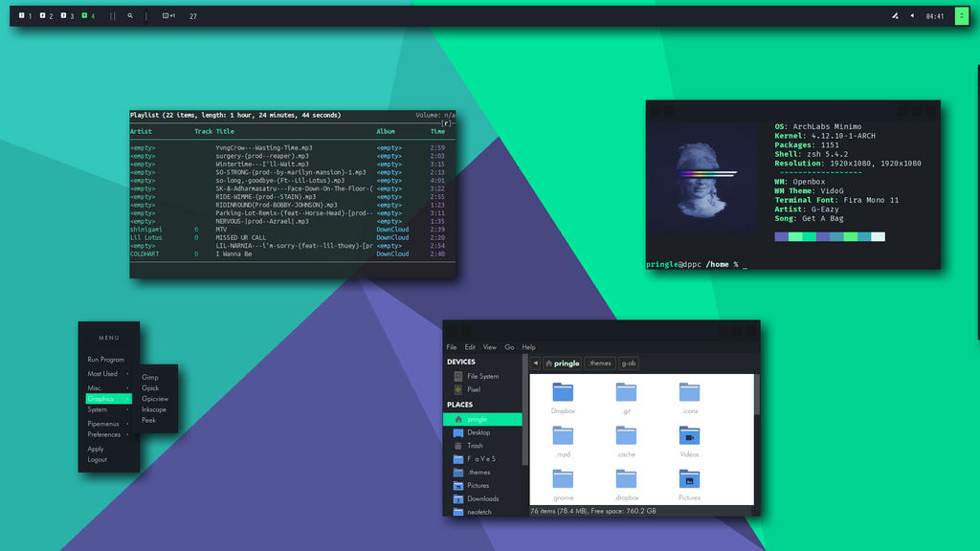Expand the Pipemenus submenu

pos(103,424)
